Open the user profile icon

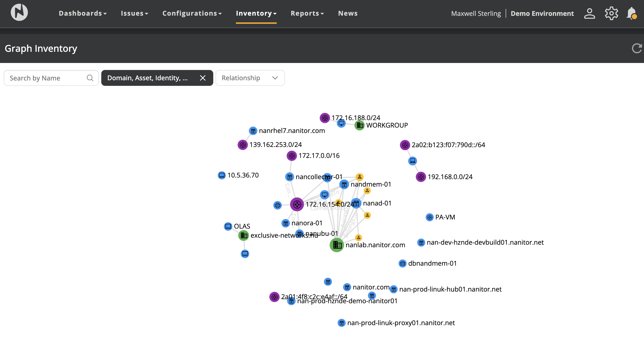(x=589, y=13)
